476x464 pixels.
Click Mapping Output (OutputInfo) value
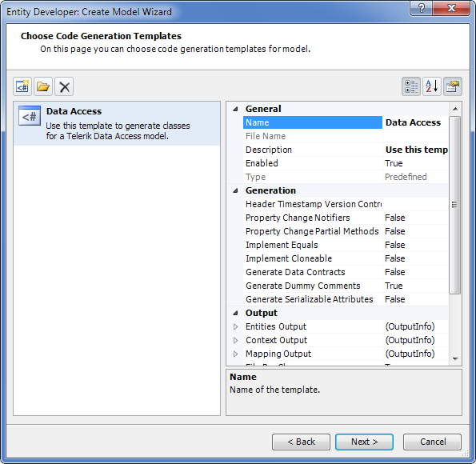pyautogui.click(x=415, y=354)
